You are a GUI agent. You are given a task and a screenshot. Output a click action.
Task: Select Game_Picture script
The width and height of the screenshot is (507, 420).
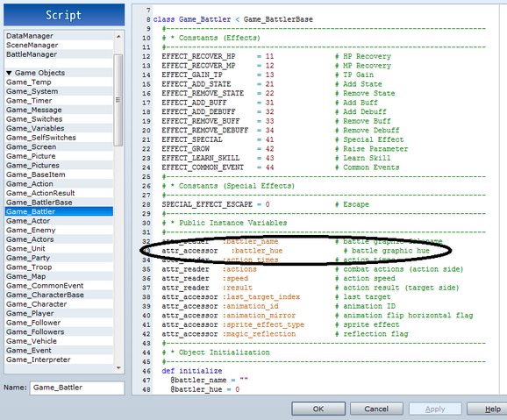point(59,156)
